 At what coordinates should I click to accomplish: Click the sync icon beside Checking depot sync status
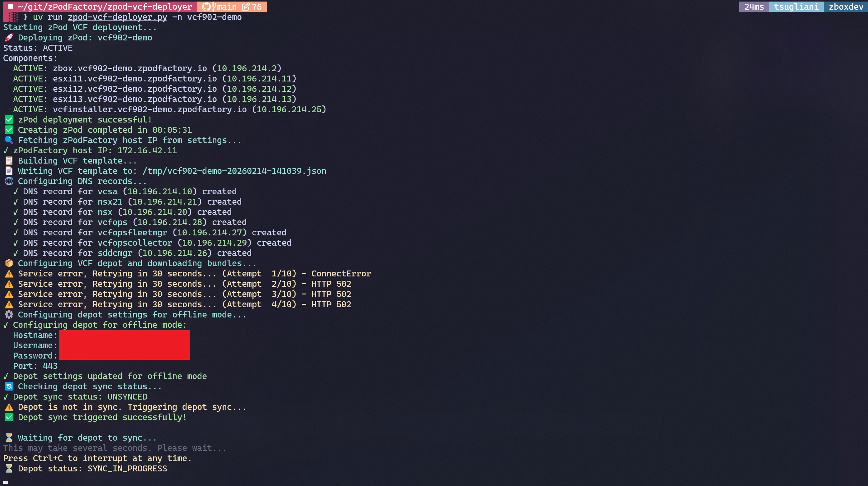click(9, 386)
